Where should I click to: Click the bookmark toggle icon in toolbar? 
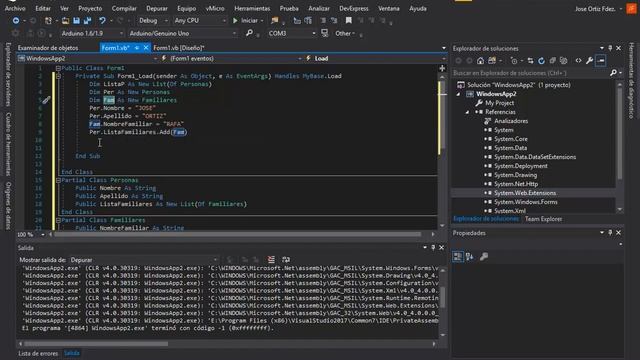[349, 20]
